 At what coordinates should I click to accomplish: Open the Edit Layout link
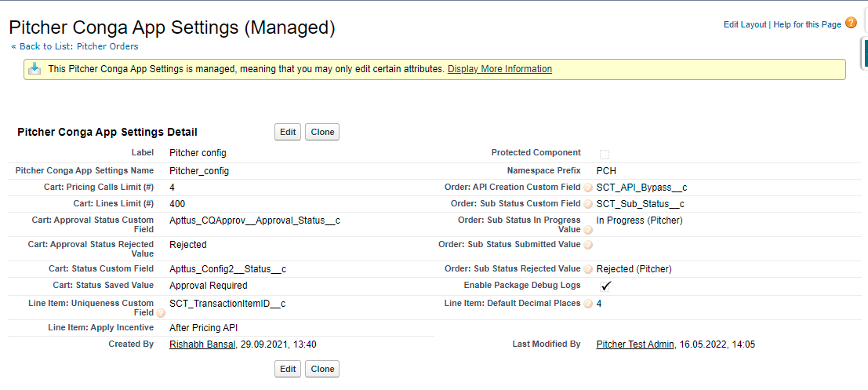coord(744,25)
